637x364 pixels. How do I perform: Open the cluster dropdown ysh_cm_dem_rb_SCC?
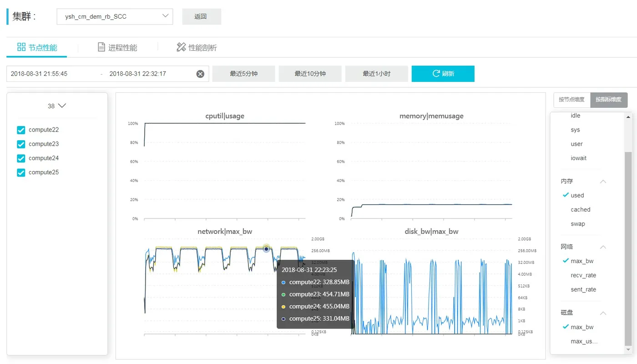115,16
